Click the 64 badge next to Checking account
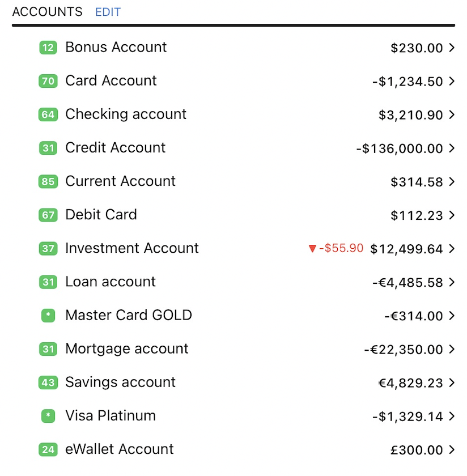This screenshot has height=476, width=467. pyautogui.click(x=48, y=114)
